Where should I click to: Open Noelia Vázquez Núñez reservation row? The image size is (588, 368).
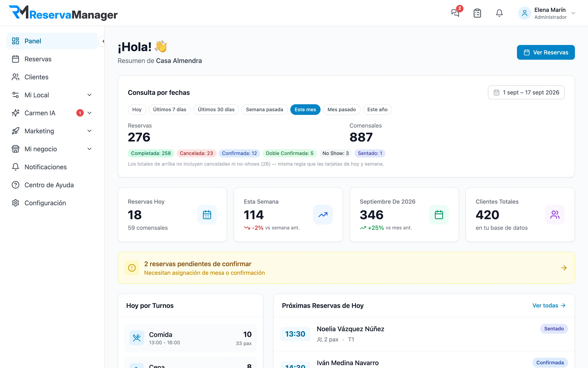click(424, 334)
